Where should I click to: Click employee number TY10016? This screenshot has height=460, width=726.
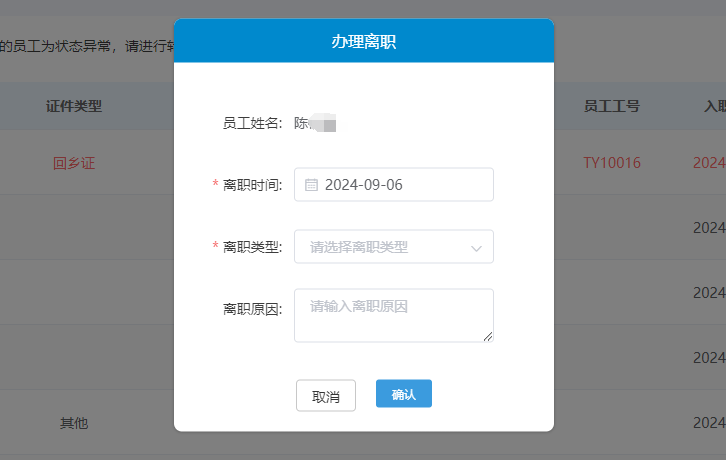pyautogui.click(x=612, y=163)
